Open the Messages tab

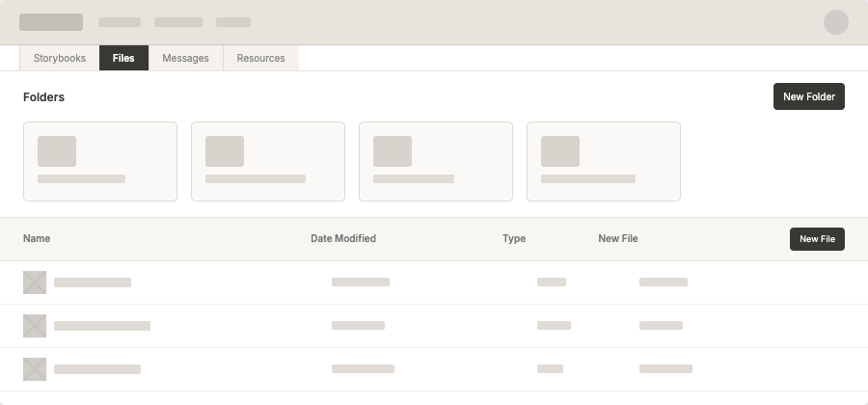click(185, 58)
